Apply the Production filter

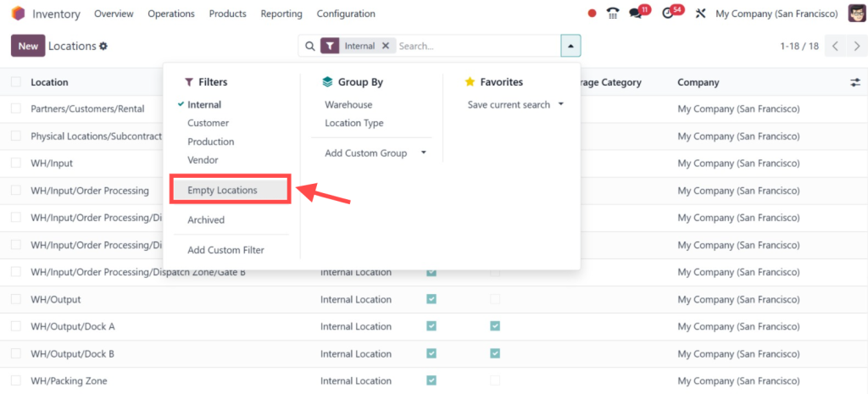click(211, 142)
